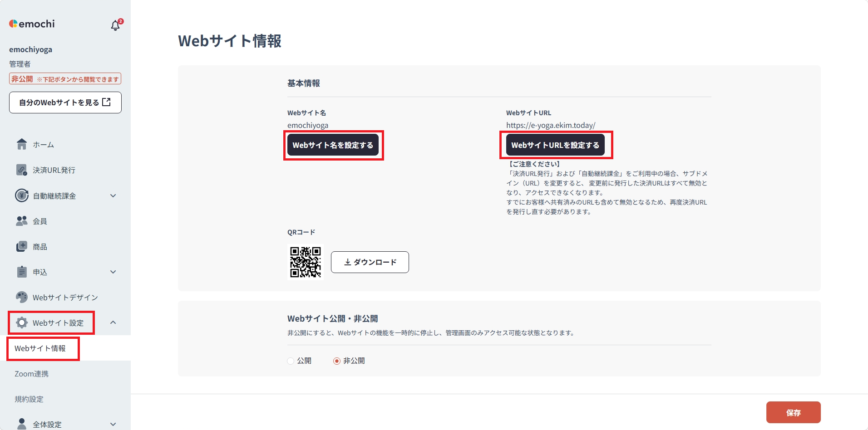Click the QRコード label
This screenshot has height=430, width=868.
[x=301, y=232]
